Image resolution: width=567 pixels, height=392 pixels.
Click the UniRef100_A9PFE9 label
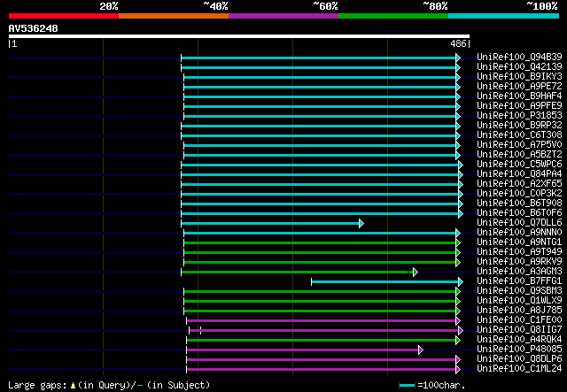coord(519,105)
